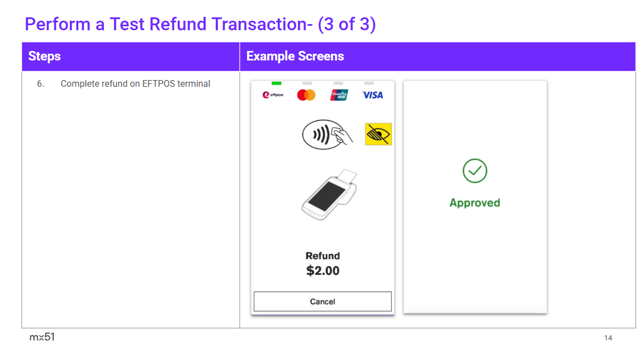Click the green Approved checkmark icon
Screen dimensions: 644x356
coord(475,171)
